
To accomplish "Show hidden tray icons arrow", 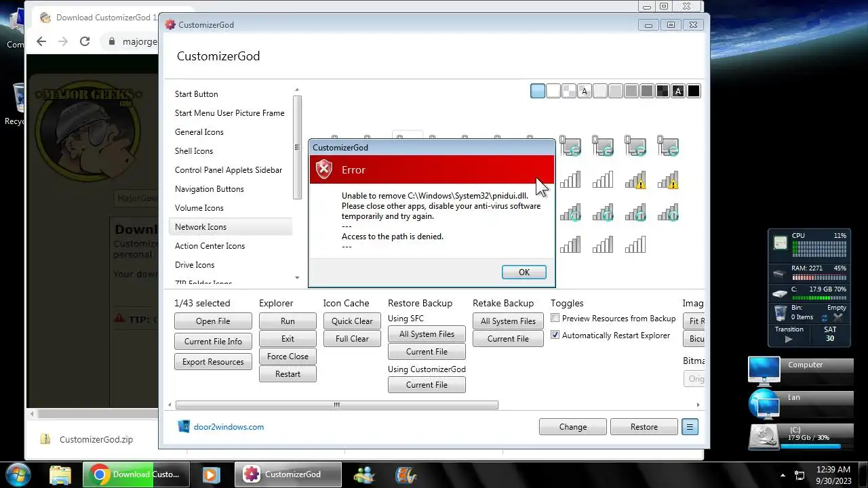I will coord(783,475).
